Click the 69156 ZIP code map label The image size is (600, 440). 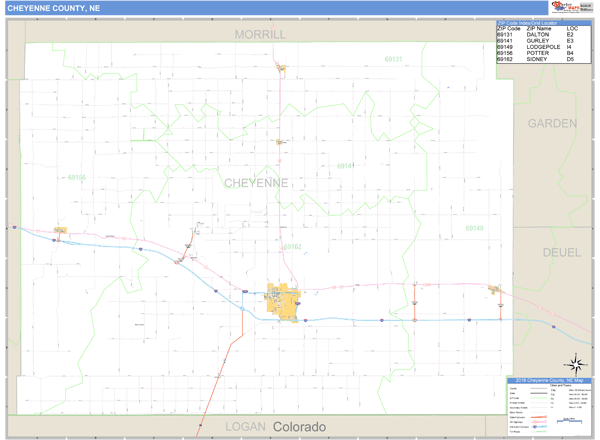coord(77,177)
